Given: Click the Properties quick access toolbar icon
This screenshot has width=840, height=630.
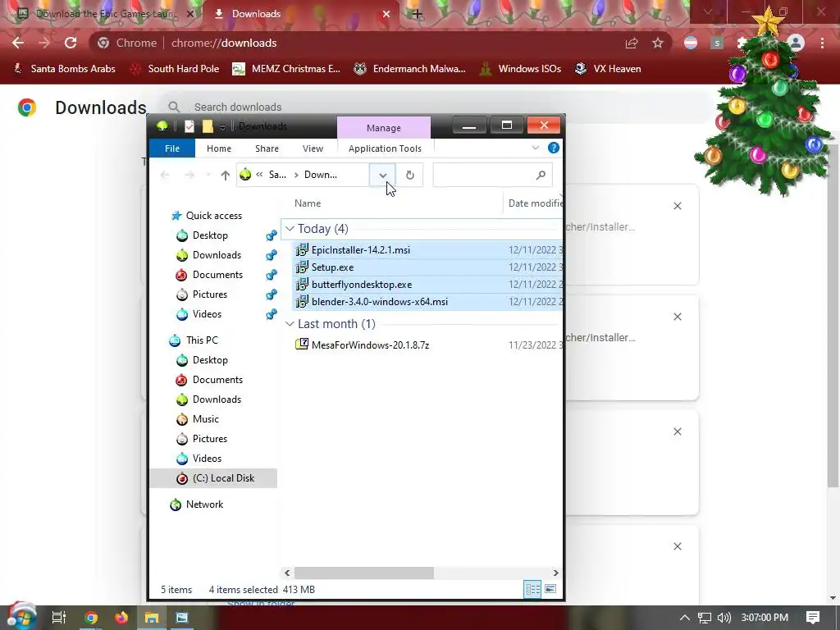Looking at the screenshot, I should tap(189, 126).
